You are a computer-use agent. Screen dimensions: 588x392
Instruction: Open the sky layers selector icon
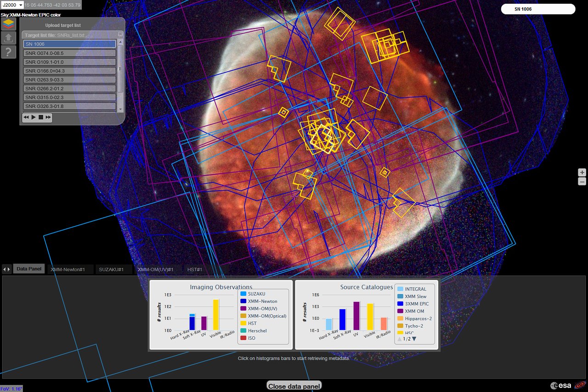(x=8, y=24)
